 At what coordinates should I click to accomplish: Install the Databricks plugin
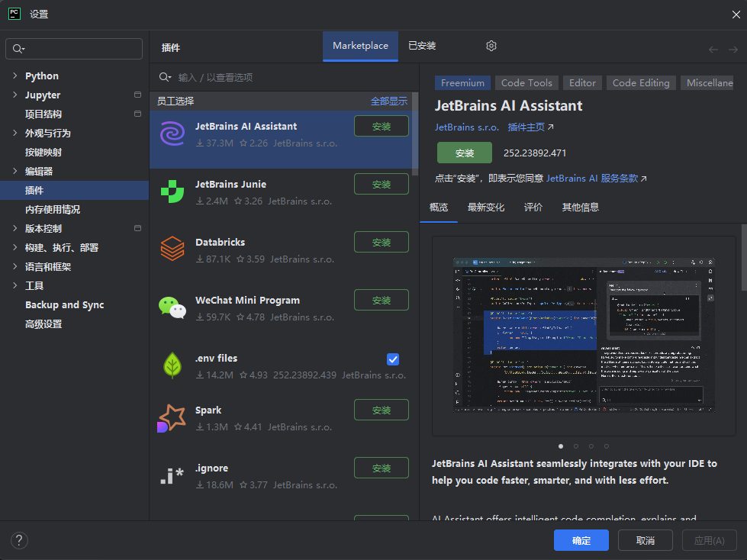pyautogui.click(x=381, y=243)
